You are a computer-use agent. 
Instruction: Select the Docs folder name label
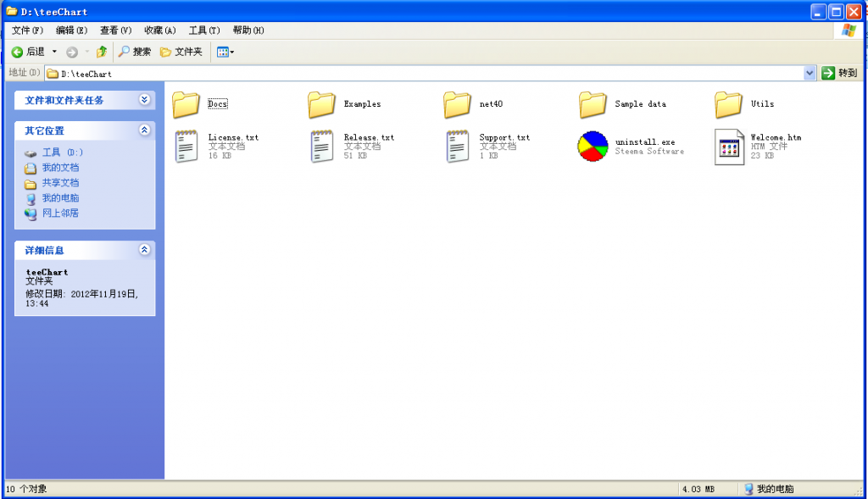[218, 103]
